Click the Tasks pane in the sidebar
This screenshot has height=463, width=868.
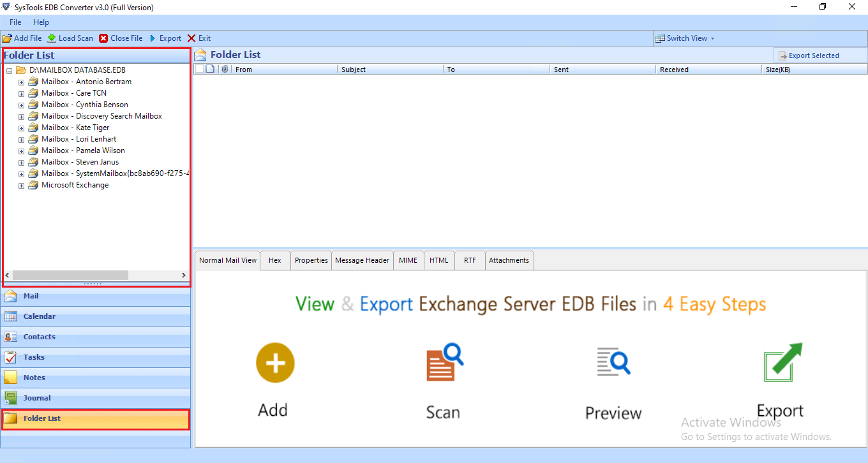click(x=96, y=356)
